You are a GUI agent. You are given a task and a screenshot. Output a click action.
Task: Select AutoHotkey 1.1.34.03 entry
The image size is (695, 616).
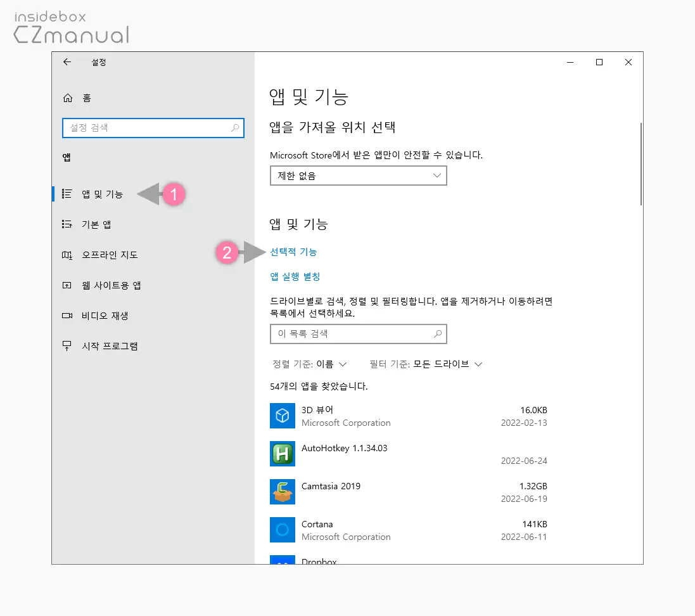pos(345,448)
